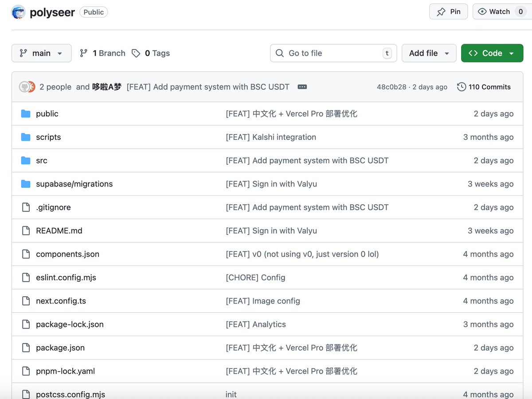Click the magnifier icon in Go to file
Screen dimensions: 532x399
pos(279,53)
